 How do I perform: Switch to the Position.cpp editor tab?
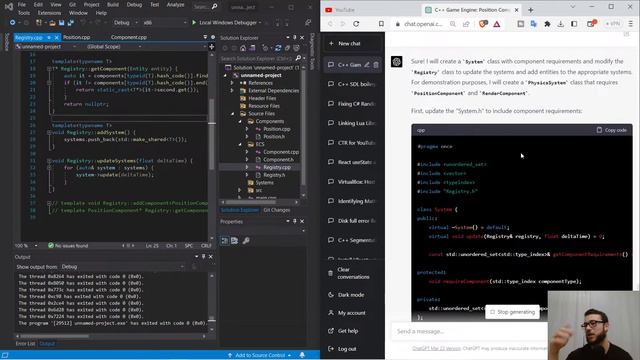[76, 37]
